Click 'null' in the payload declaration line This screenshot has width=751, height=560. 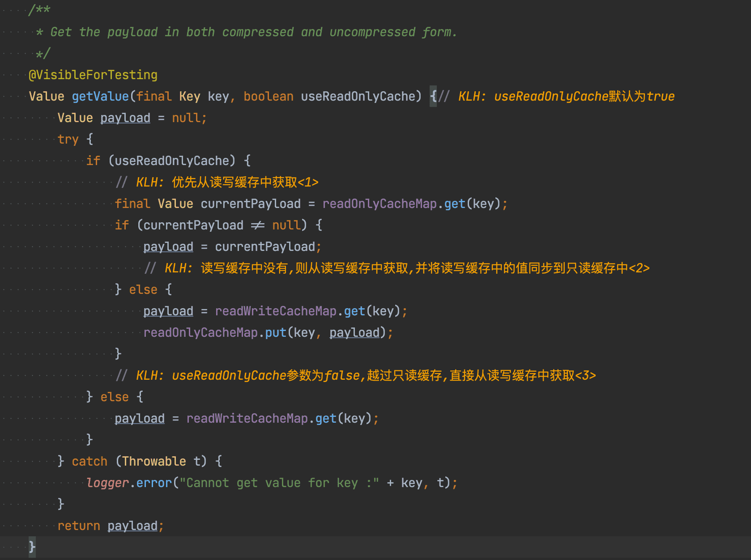tap(186, 118)
